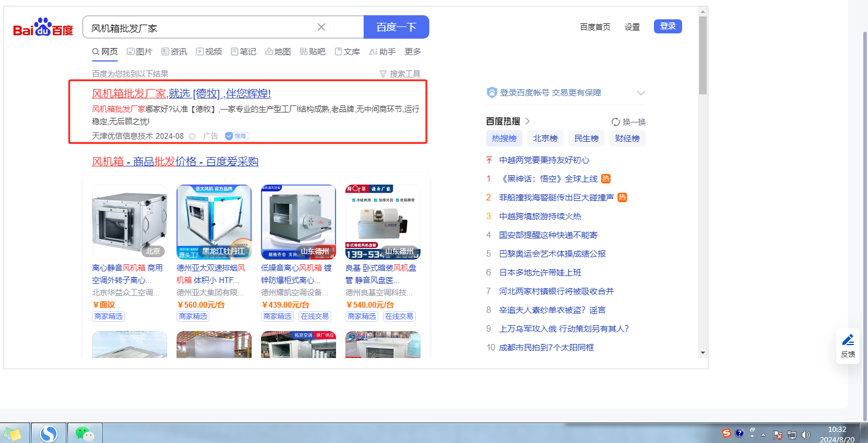Click the 登录 button
This screenshot has width=868, height=443.
coord(668,26)
